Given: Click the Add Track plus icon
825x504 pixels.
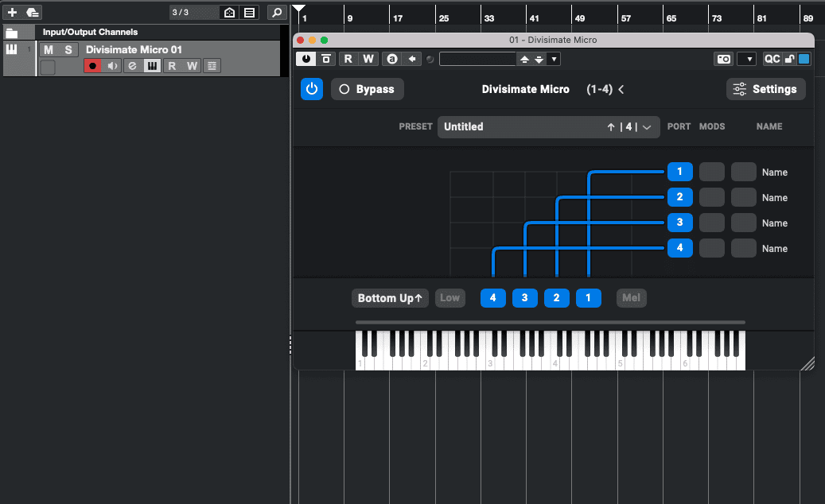Looking at the screenshot, I should pyautogui.click(x=12, y=12).
